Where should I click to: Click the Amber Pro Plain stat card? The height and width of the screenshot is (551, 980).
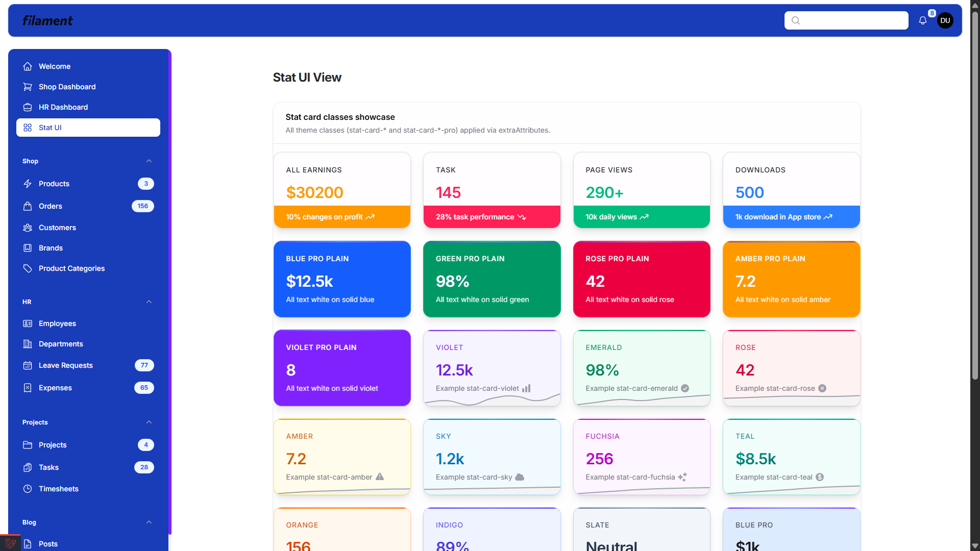pos(792,279)
